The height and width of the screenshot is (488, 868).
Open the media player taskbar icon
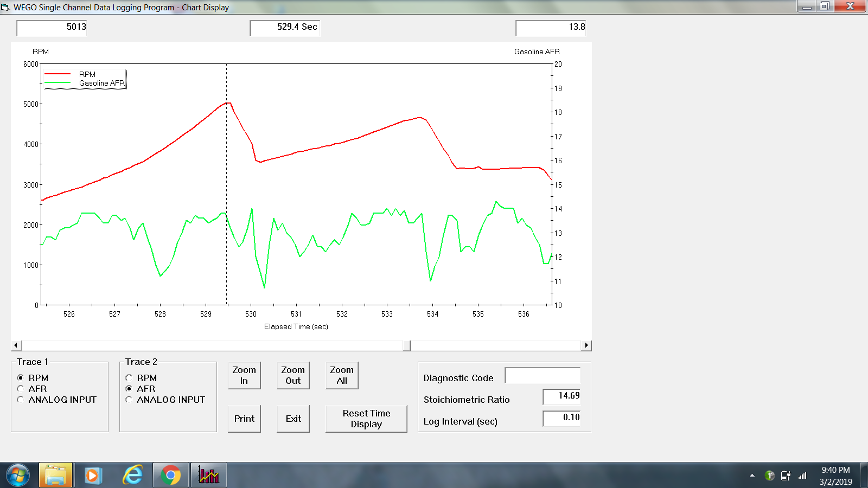click(x=93, y=476)
